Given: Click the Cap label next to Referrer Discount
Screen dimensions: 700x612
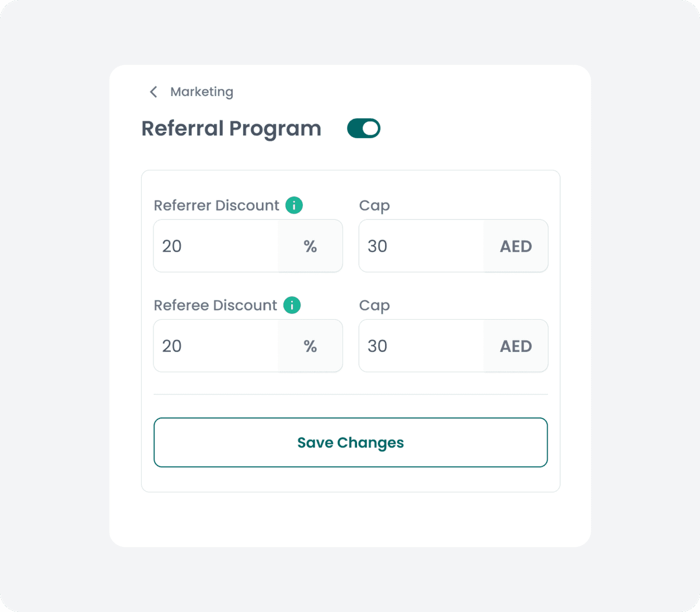Looking at the screenshot, I should point(374,206).
